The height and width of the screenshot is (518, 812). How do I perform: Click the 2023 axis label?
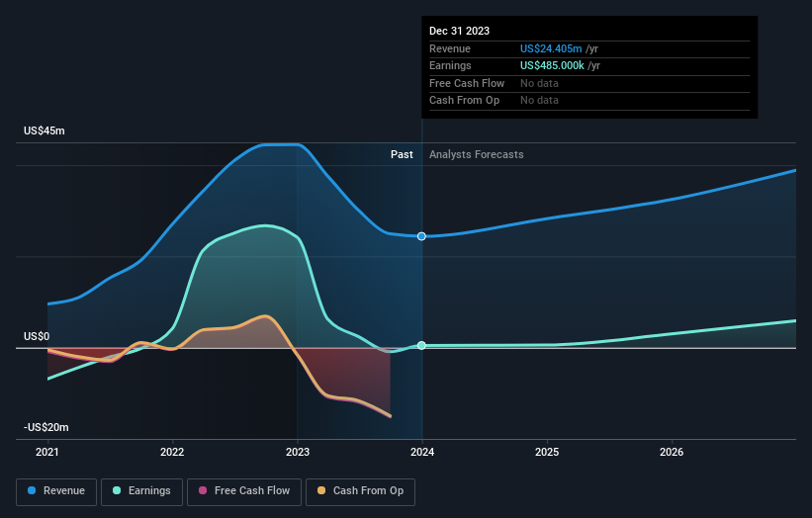coord(298,452)
